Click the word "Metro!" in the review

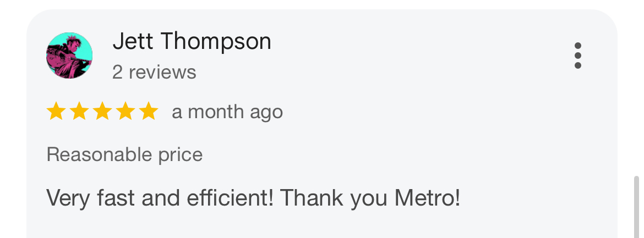click(x=427, y=198)
